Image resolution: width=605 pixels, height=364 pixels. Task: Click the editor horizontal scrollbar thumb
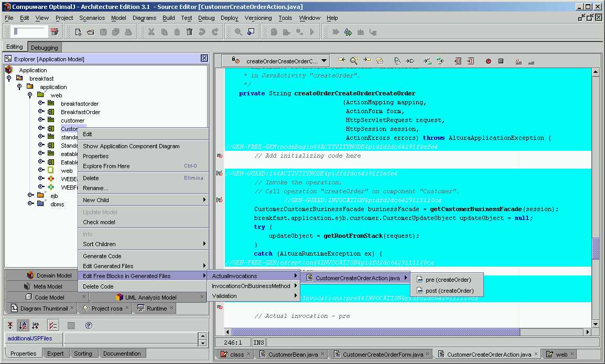click(375, 332)
